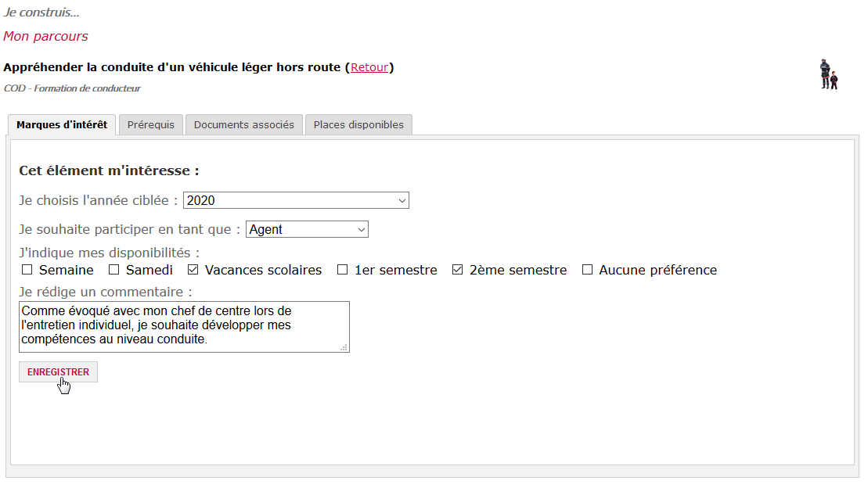
Task: Click the chevron of the Agent dropdown
Action: 361,229
